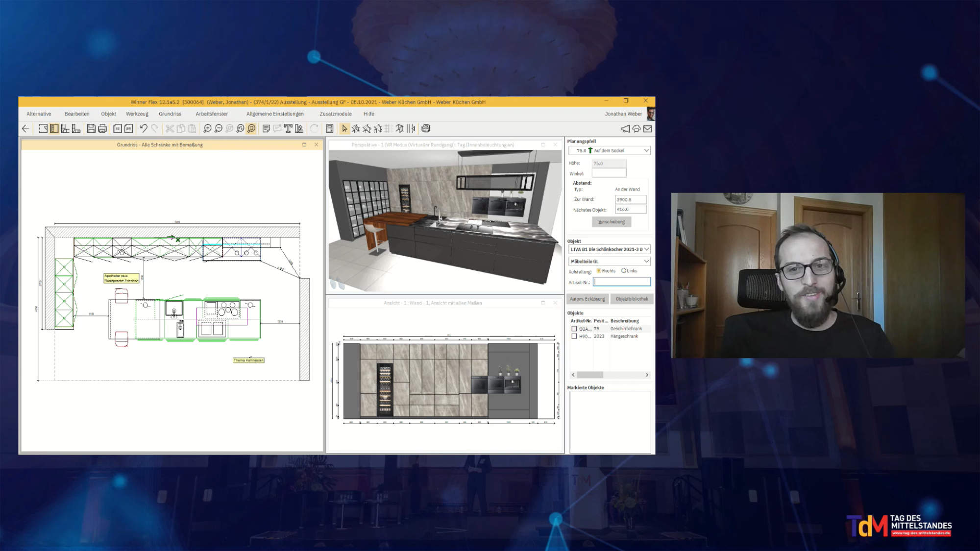Select the Links radio button
This screenshot has width=980, height=551.
click(624, 271)
